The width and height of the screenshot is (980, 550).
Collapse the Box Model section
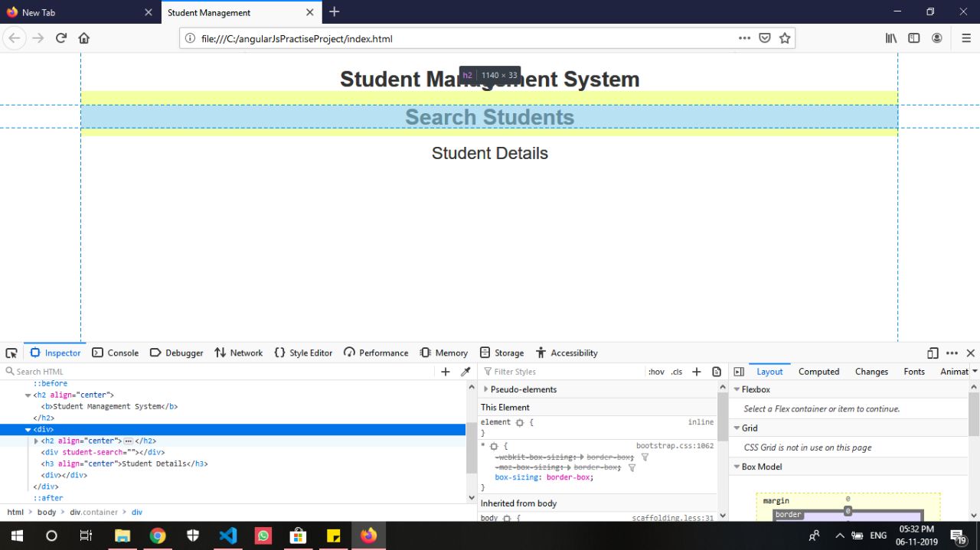[x=737, y=467]
